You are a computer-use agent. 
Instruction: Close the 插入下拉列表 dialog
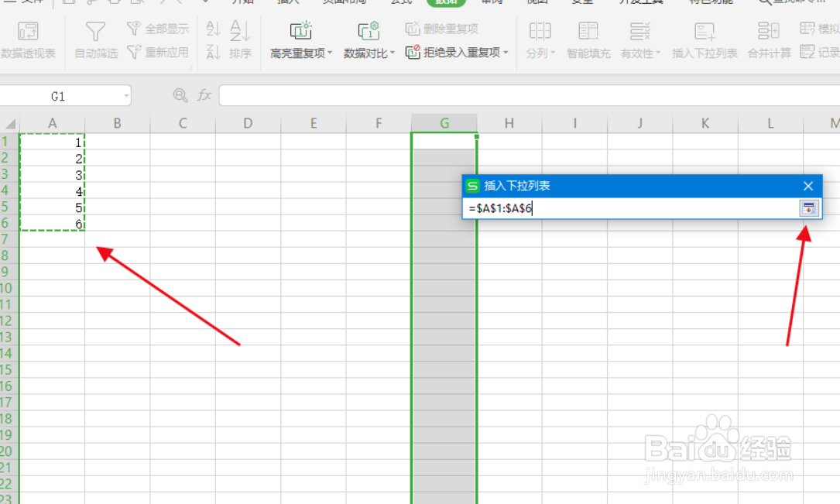[x=807, y=186]
